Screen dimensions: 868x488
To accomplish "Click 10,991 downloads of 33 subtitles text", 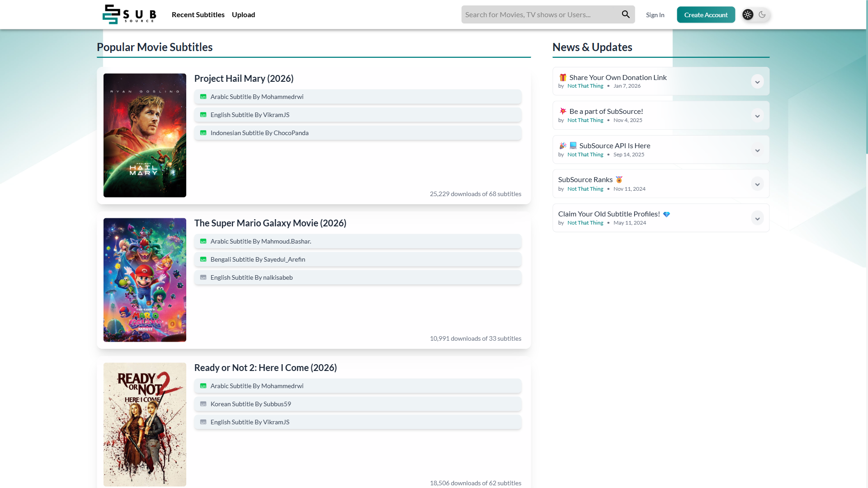I will [x=476, y=338].
